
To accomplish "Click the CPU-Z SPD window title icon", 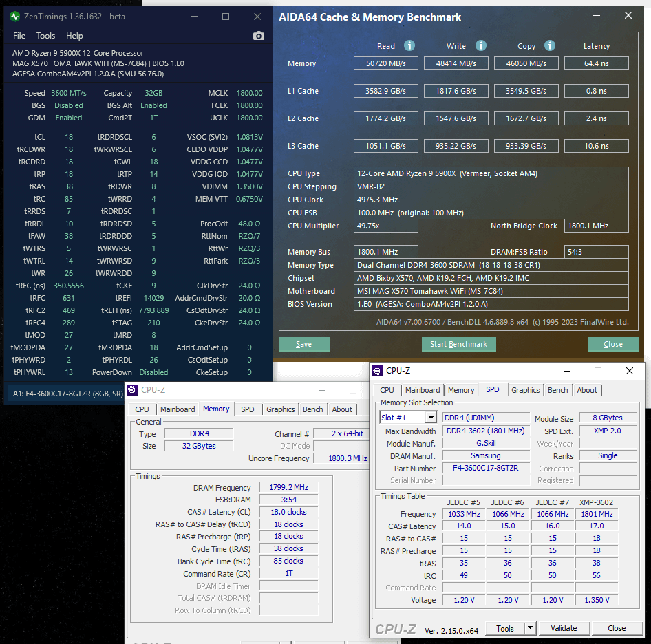I will 377,370.
